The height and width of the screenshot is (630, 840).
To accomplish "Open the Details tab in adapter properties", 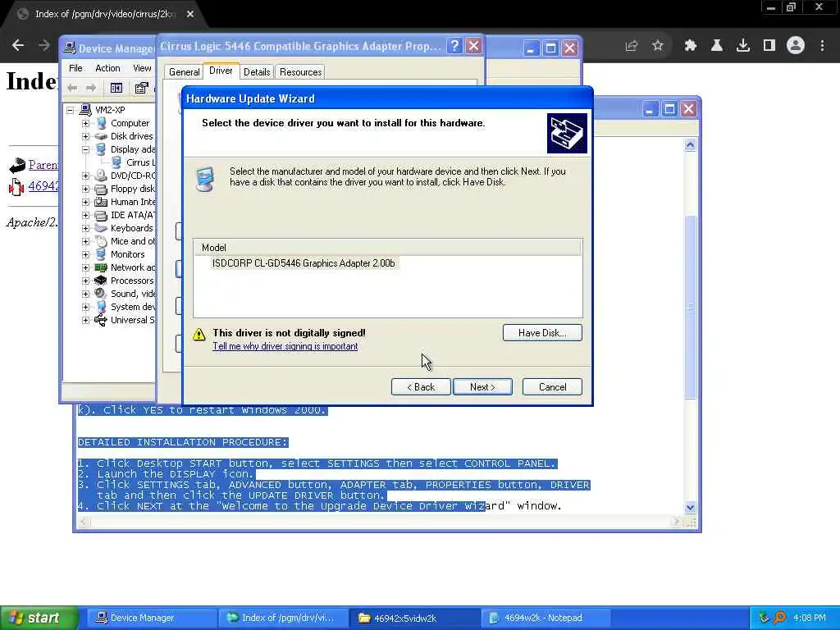I will [257, 72].
